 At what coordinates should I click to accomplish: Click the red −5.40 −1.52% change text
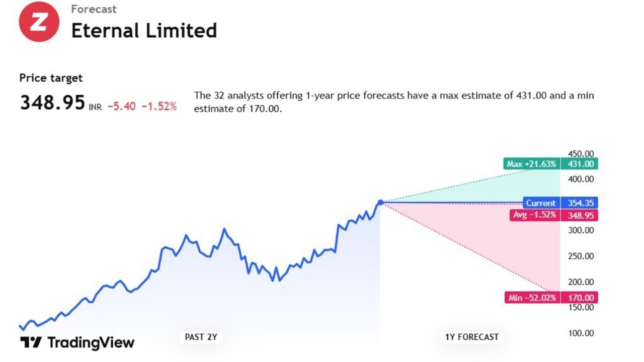[x=142, y=106]
